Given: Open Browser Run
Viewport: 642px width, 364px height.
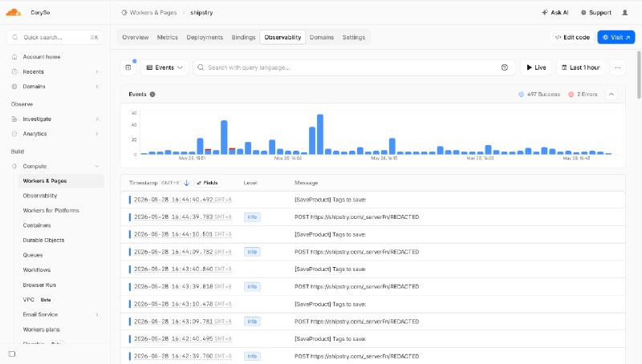Looking at the screenshot, I should tap(39, 285).
